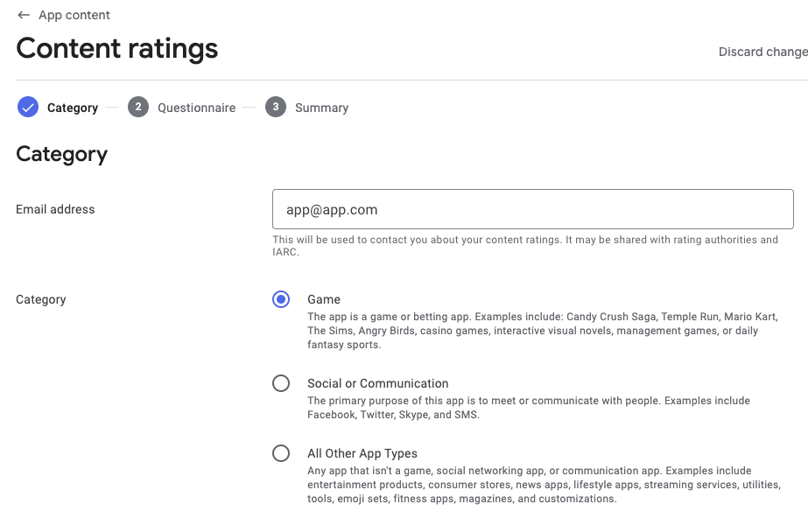Viewport: 808px width, 532px height.
Task: Select the Category step label
Action: click(73, 108)
